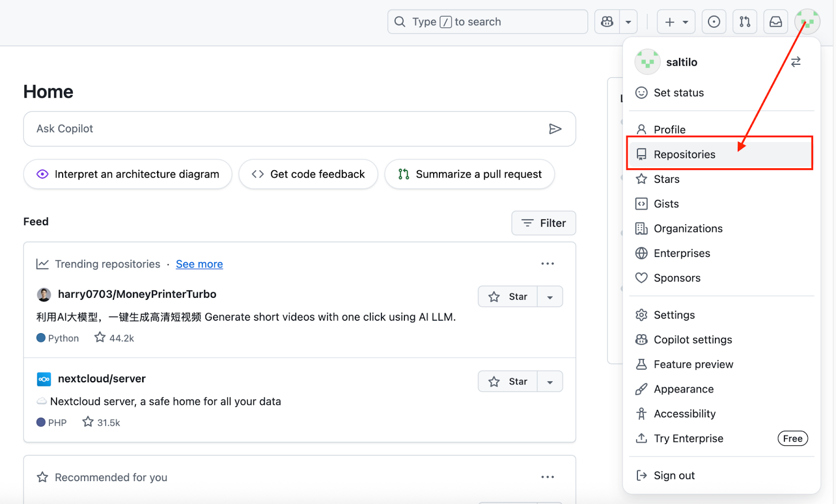
Task: Click Summarize a pull request suggestion
Action: pyautogui.click(x=469, y=174)
